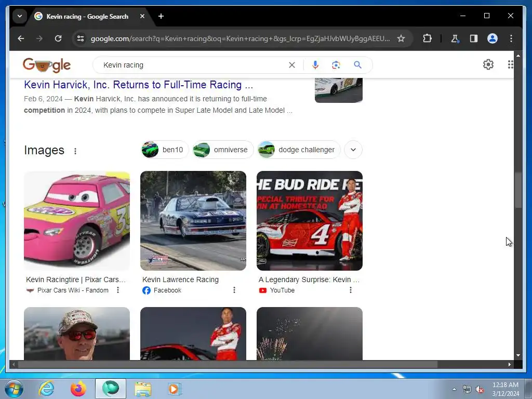The width and height of the screenshot is (532, 399).
Task: Filter images by ben10 chip
Action: pyautogui.click(x=165, y=150)
